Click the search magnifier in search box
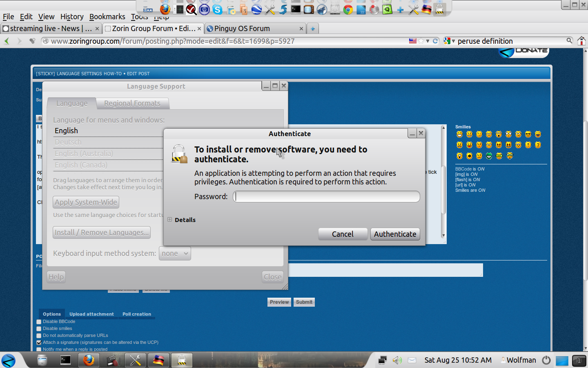Screen dimensions: 588x368 569,40
